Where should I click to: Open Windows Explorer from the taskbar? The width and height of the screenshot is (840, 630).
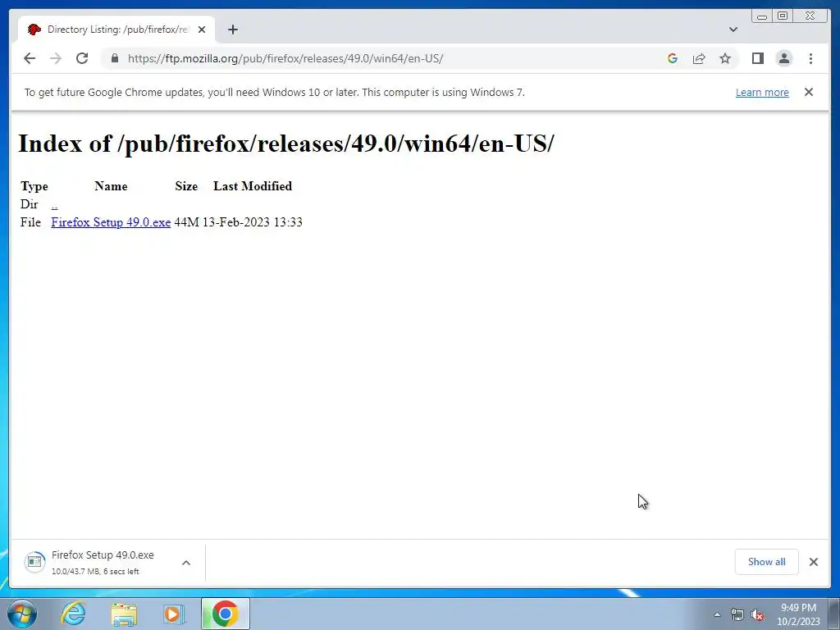124,614
